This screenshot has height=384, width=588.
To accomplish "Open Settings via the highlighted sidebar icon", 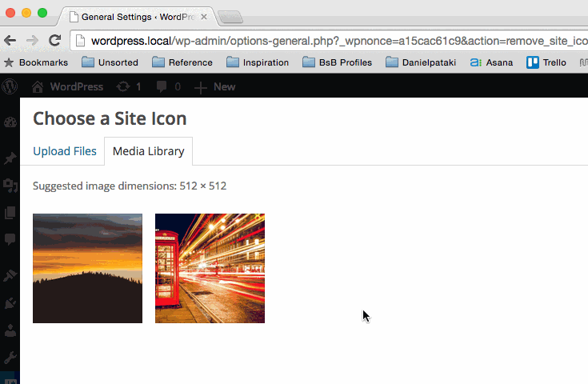I will pos(10,378).
